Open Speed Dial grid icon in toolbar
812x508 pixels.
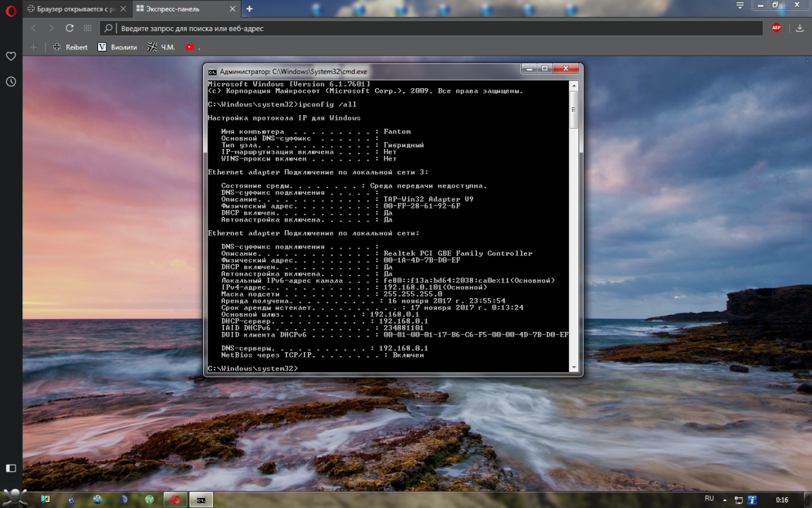coord(87,28)
